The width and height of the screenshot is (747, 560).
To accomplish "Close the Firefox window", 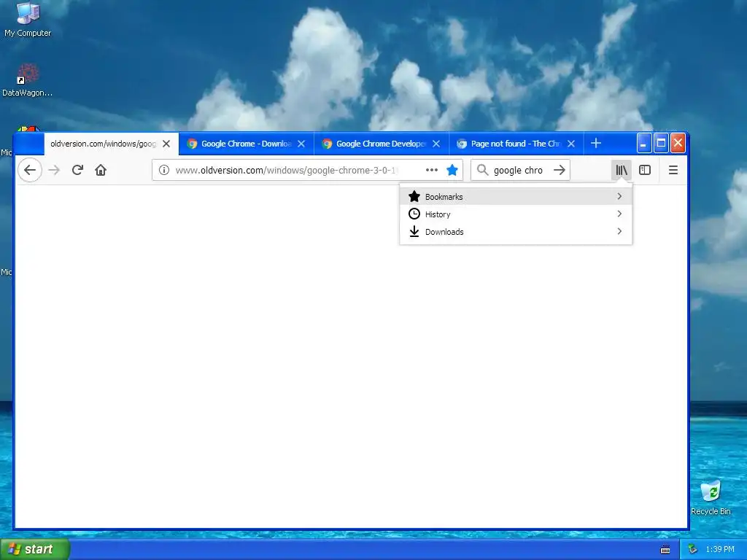I will (678, 144).
